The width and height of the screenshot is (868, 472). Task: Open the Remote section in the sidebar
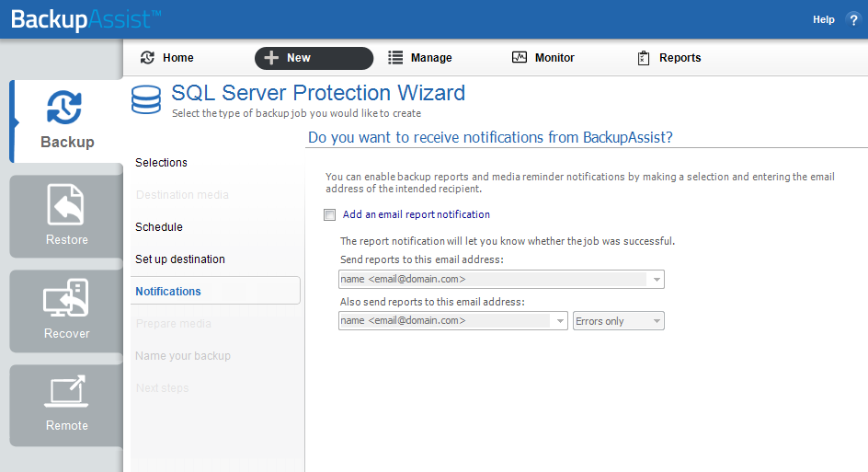[66, 406]
